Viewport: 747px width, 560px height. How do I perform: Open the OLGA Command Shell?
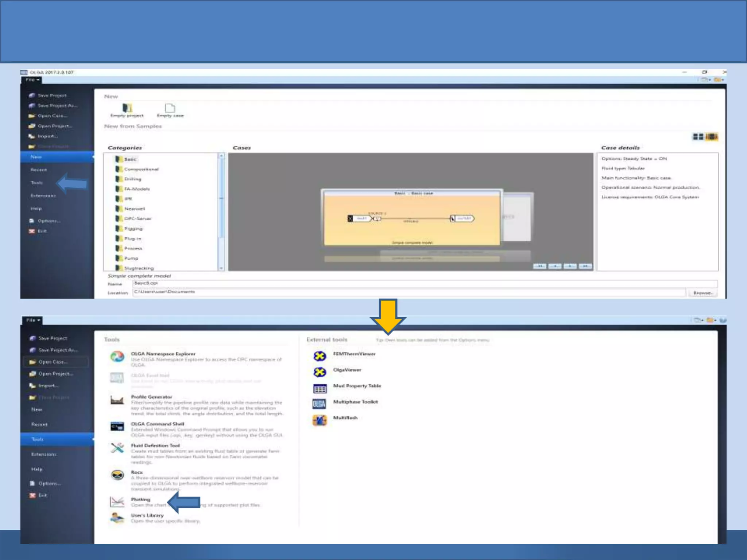tap(157, 424)
